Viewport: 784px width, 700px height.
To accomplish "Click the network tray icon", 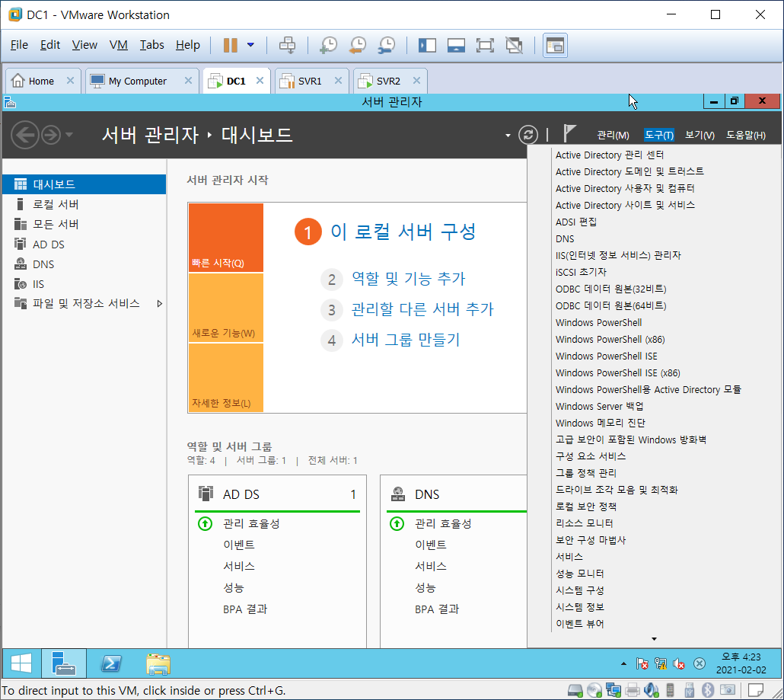I will pyautogui.click(x=661, y=664).
